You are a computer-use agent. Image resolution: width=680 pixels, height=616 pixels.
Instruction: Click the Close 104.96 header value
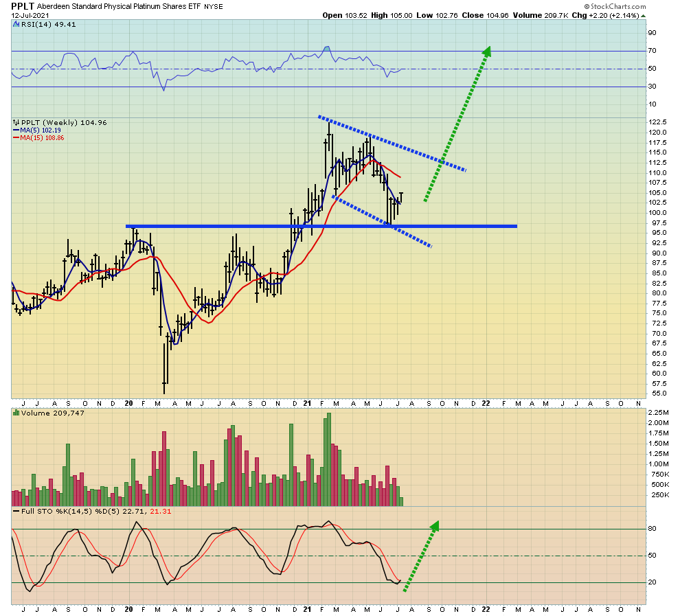tap(486, 16)
